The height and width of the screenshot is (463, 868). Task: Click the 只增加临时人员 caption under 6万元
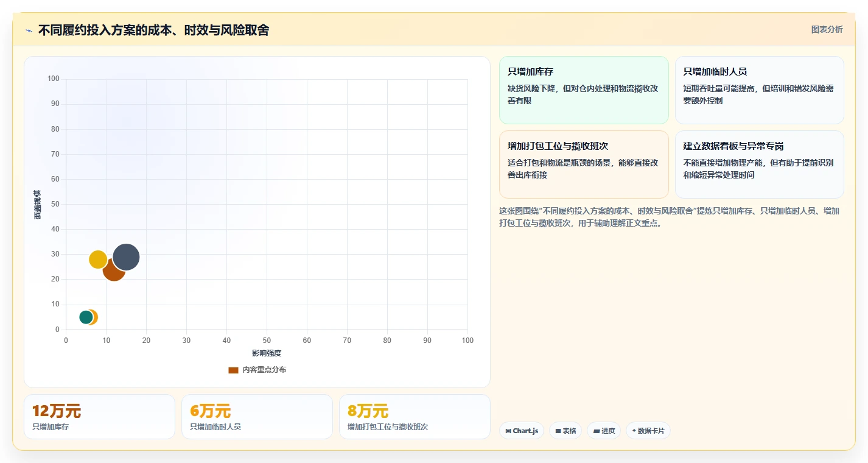click(x=215, y=427)
